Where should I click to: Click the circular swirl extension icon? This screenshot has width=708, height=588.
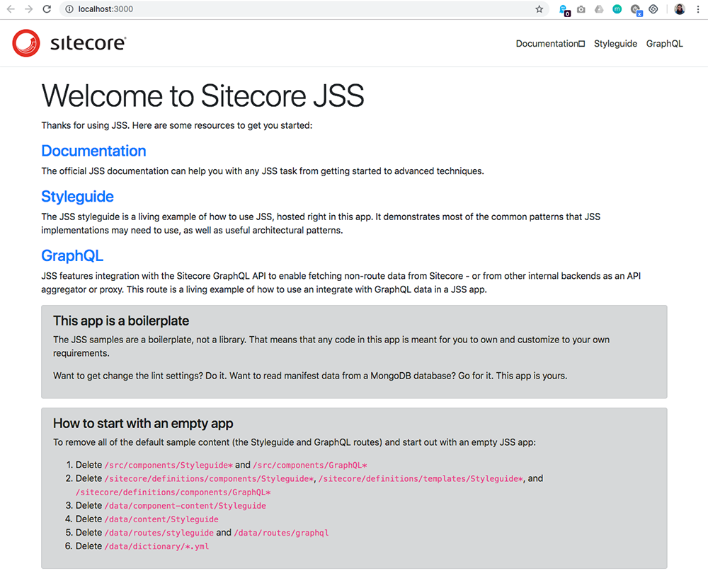tap(653, 9)
